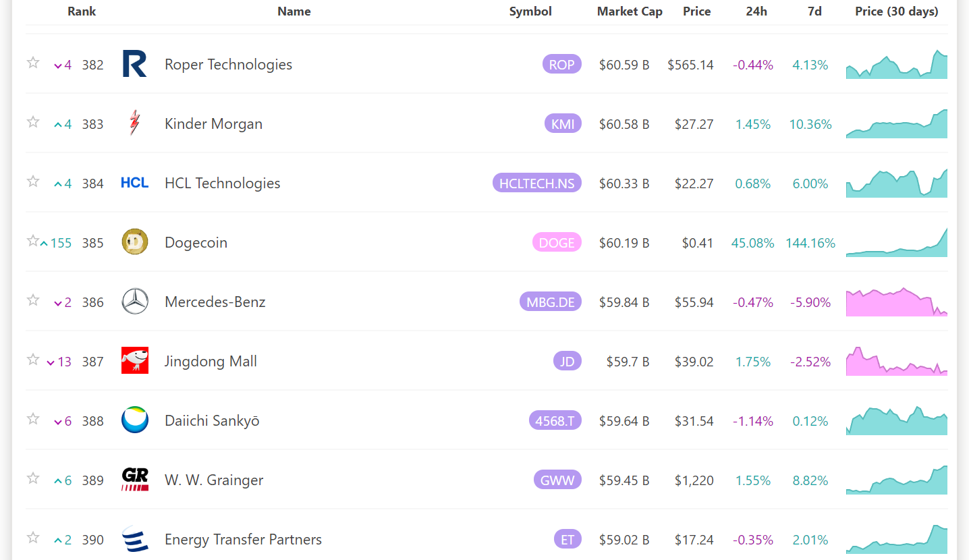Click the rank up 155 indicator for Dogecoin

tap(55, 243)
